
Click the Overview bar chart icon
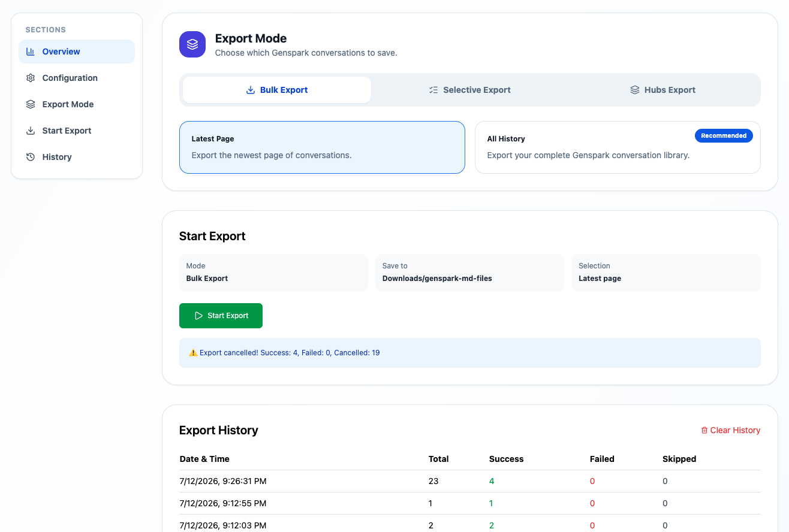(31, 52)
